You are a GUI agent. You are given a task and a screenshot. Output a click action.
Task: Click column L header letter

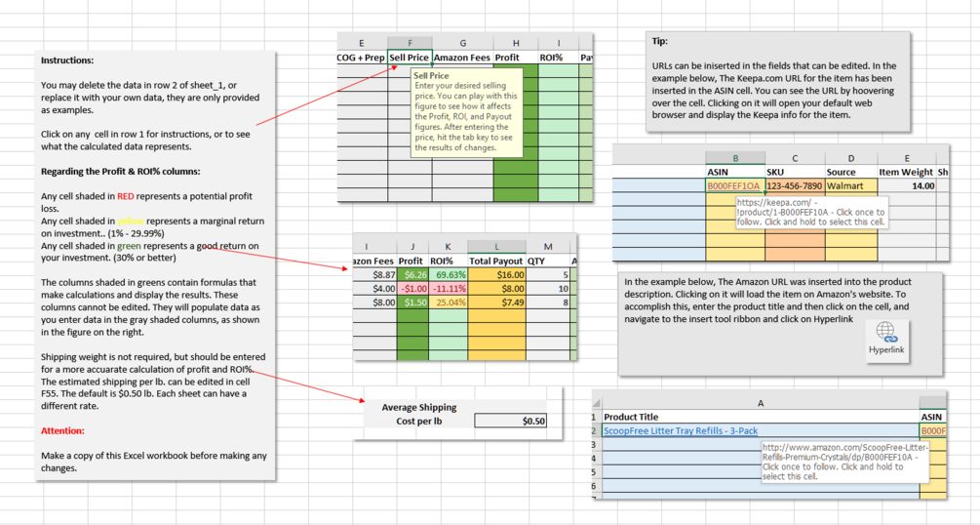click(497, 247)
